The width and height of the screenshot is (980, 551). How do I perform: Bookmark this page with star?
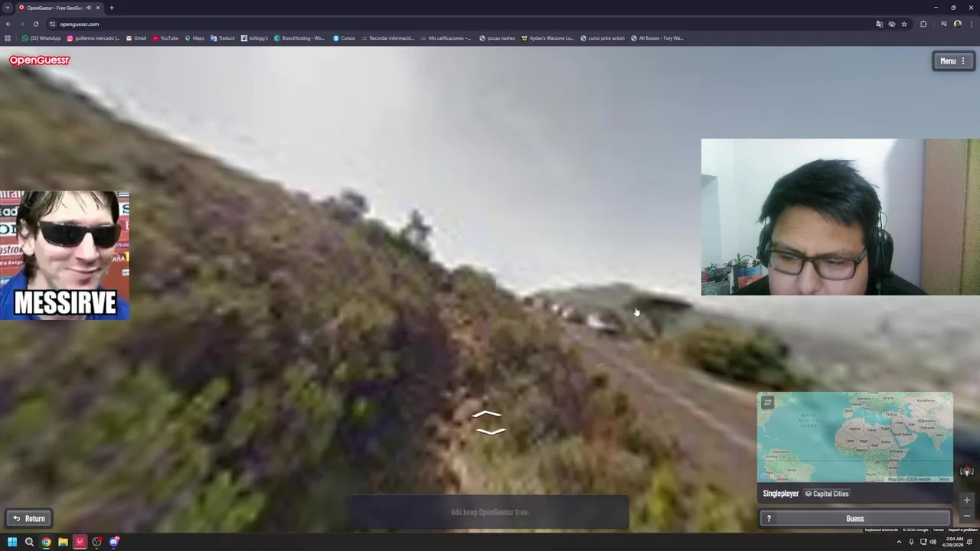pyautogui.click(x=903, y=24)
